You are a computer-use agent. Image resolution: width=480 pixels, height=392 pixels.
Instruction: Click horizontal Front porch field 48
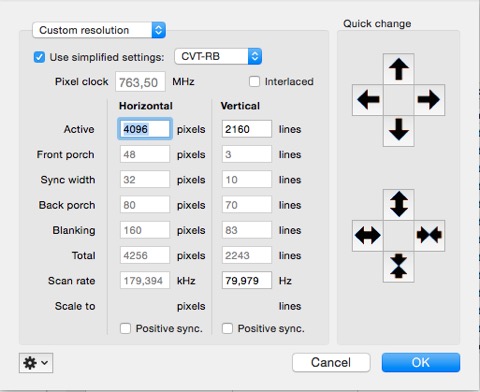145,154
